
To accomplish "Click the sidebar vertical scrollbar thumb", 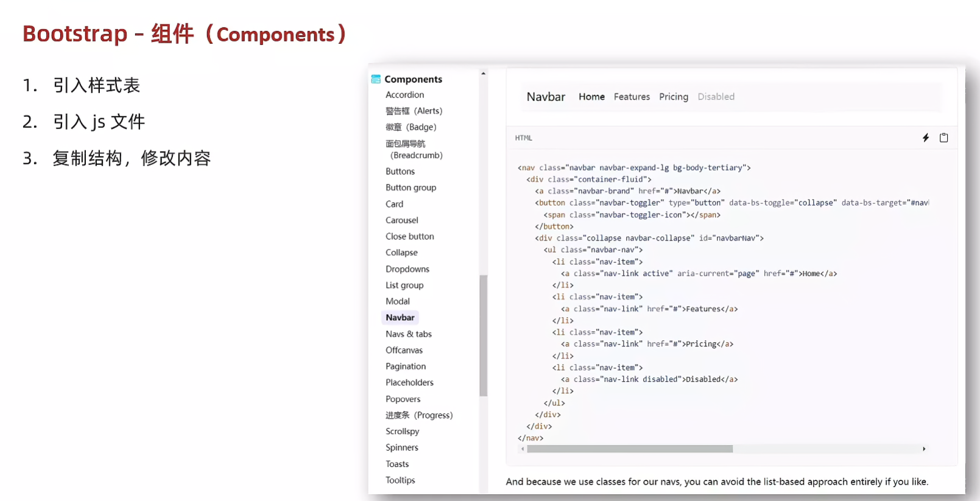I will pyautogui.click(x=483, y=335).
